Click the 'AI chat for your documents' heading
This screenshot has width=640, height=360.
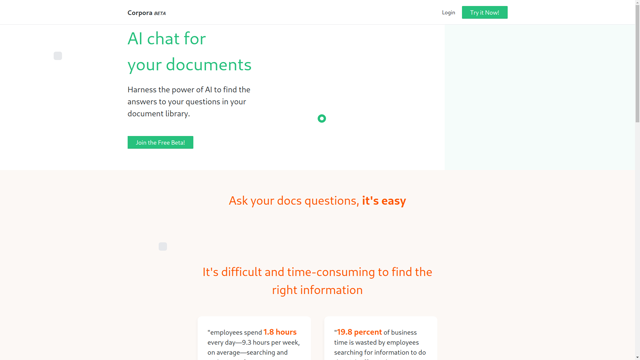(189, 51)
